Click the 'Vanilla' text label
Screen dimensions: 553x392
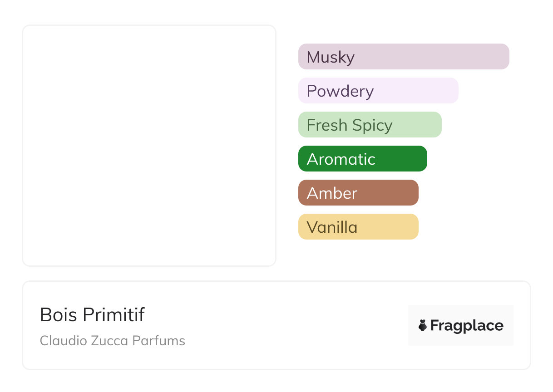[x=332, y=227]
